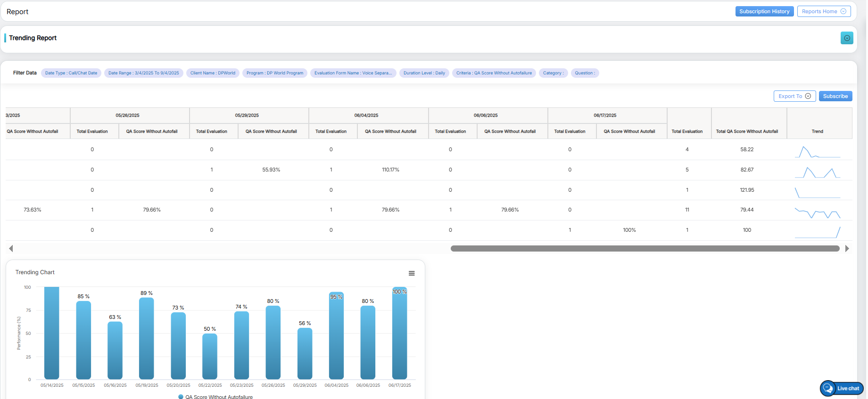Image resolution: width=868 pixels, height=399 pixels.
Task: Click the 05/22/2025 bar showing 50%
Action: point(210,356)
